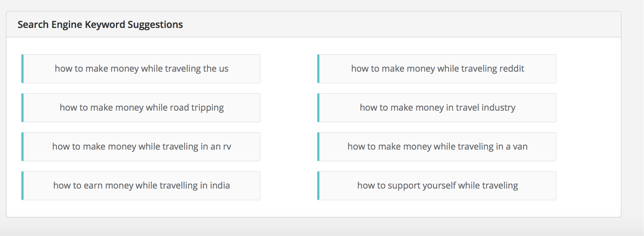
Task: Click the teal stripe on the "india" suggestion box
Action: 23,185
